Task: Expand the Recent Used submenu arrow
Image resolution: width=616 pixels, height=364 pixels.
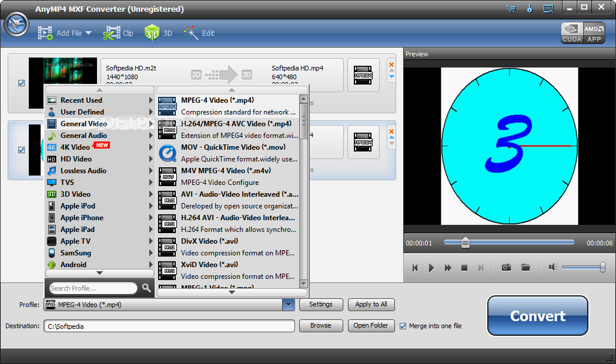Action: pos(150,100)
